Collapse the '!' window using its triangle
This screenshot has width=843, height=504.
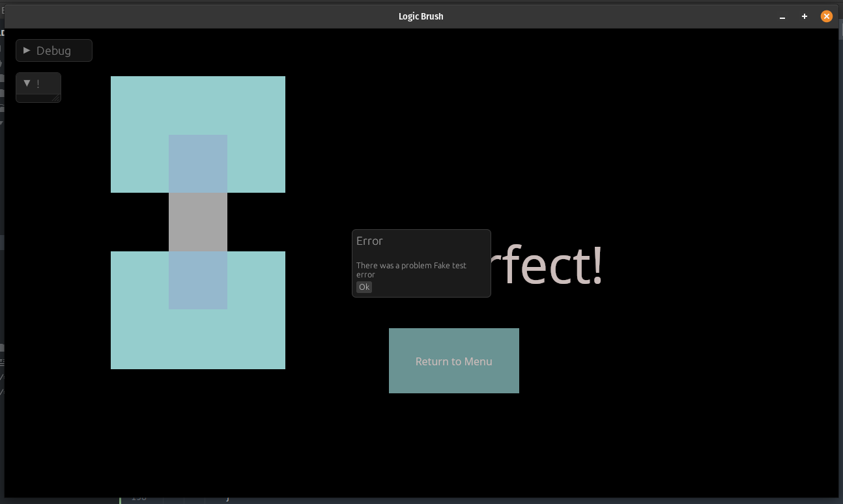click(x=27, y=83)
